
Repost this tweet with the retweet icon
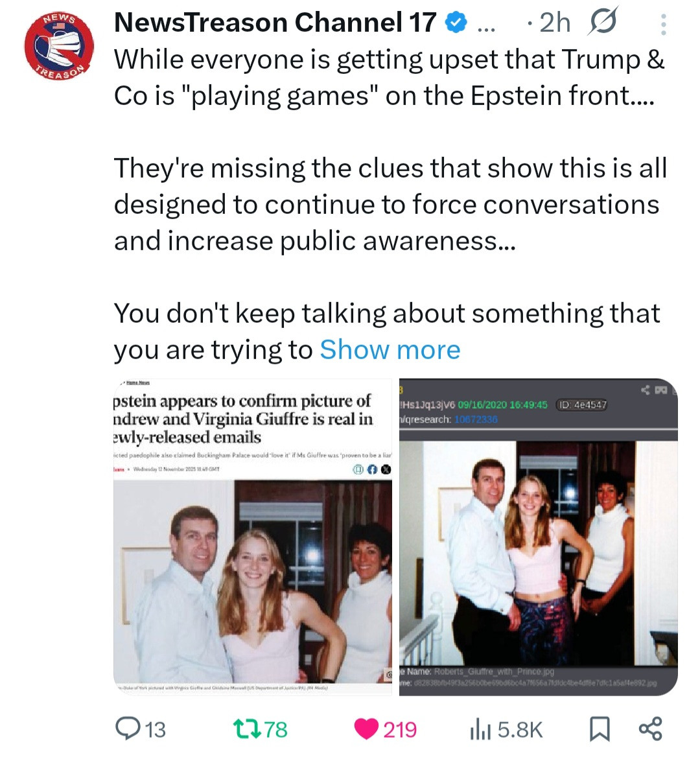[246, 729]
